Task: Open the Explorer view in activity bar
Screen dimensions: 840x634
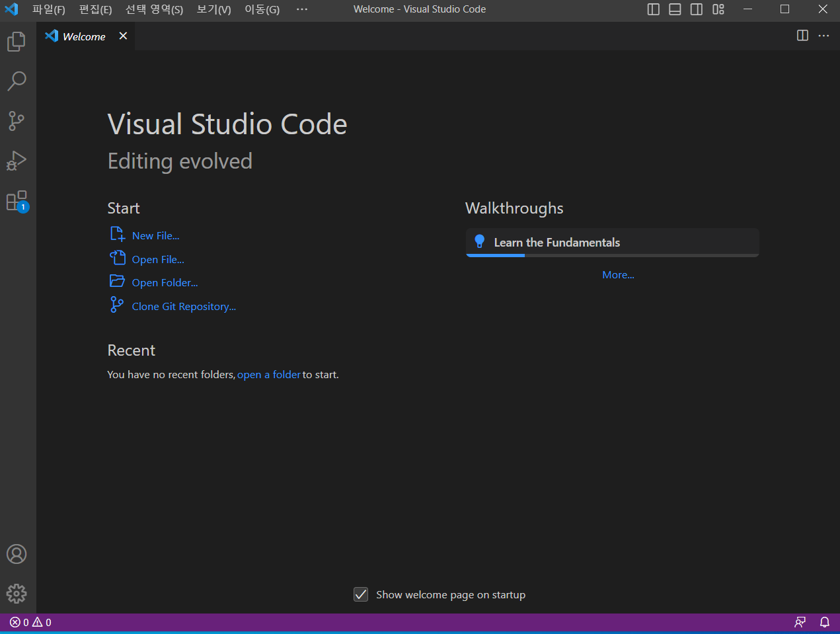Action: (17, 42)
